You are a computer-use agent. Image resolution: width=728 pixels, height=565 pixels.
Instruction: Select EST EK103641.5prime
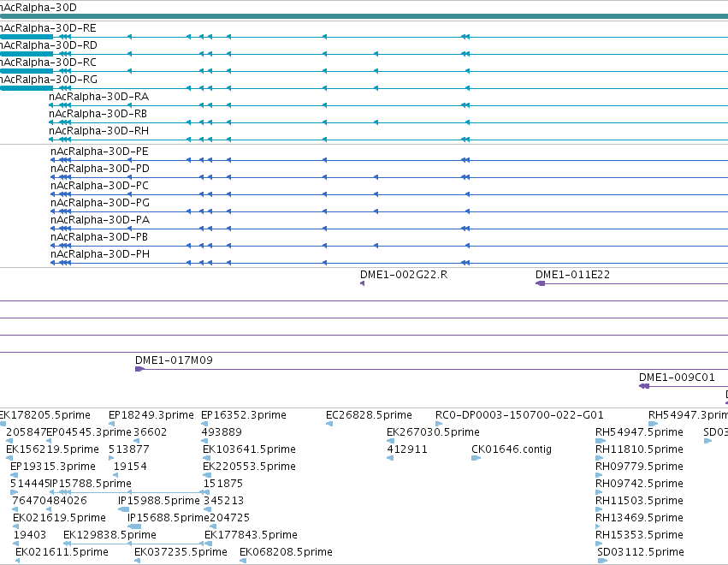pos(249,449)
